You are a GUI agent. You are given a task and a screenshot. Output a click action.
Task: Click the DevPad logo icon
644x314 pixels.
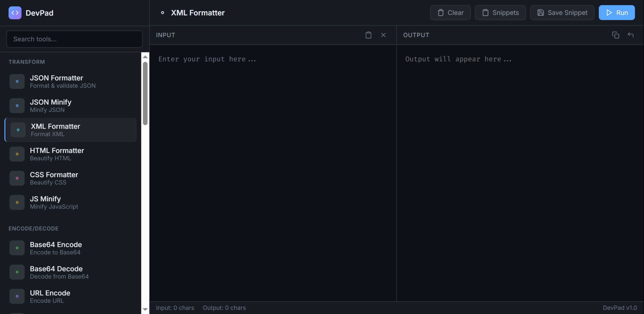click(x=15, y=13)
